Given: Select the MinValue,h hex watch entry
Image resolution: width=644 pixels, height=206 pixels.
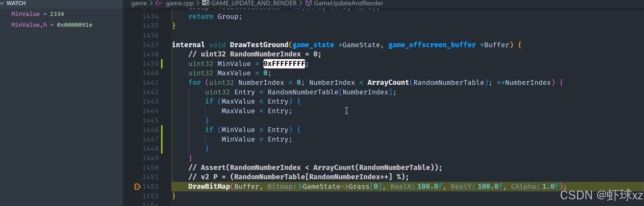Looking at the screenshot, I should (x=52, y=25).
